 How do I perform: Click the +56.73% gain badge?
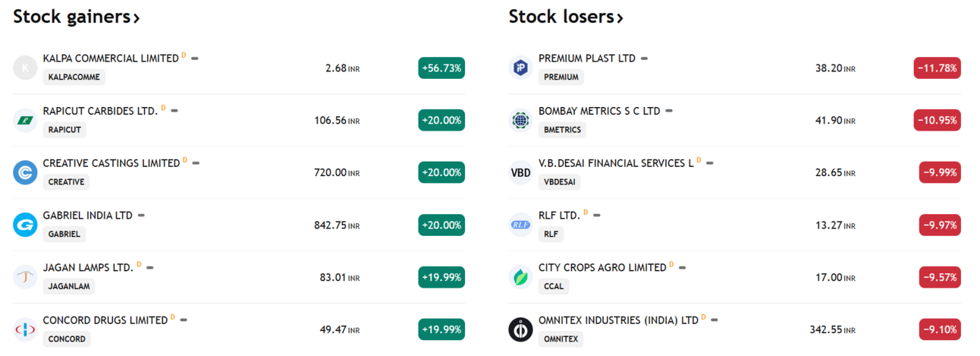[441, 68]
